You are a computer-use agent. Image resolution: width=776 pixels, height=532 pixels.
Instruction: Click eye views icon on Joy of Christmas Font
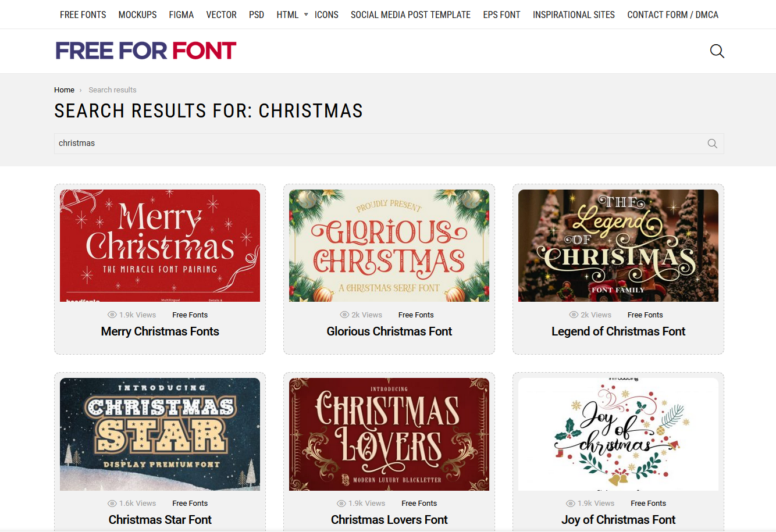[x=571, y=504]
